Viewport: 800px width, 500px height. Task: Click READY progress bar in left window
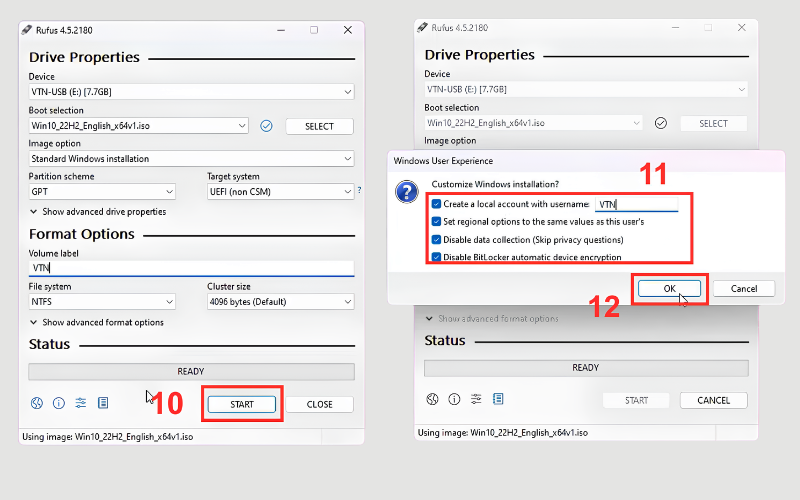click(x=191, y=371)
